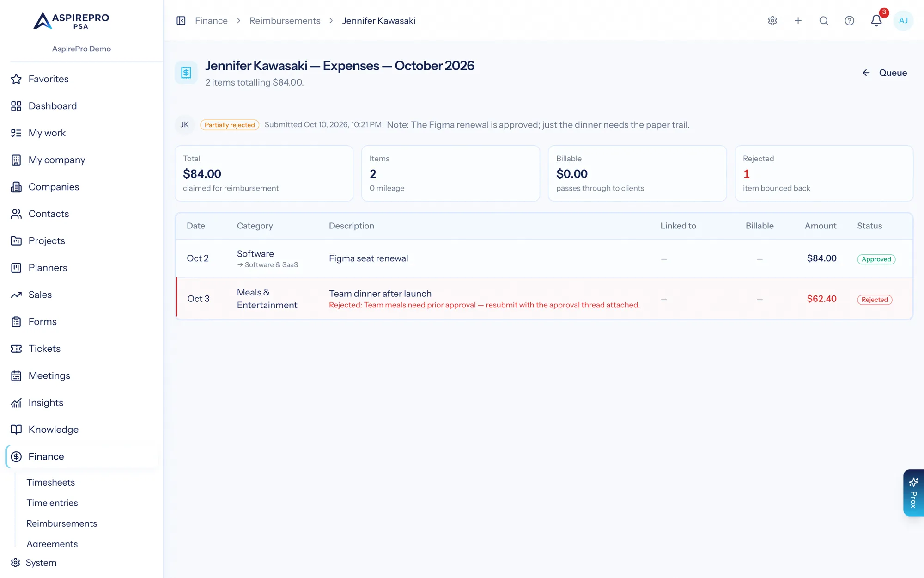Click the Amount column header
924x578 pixels.
821,226
